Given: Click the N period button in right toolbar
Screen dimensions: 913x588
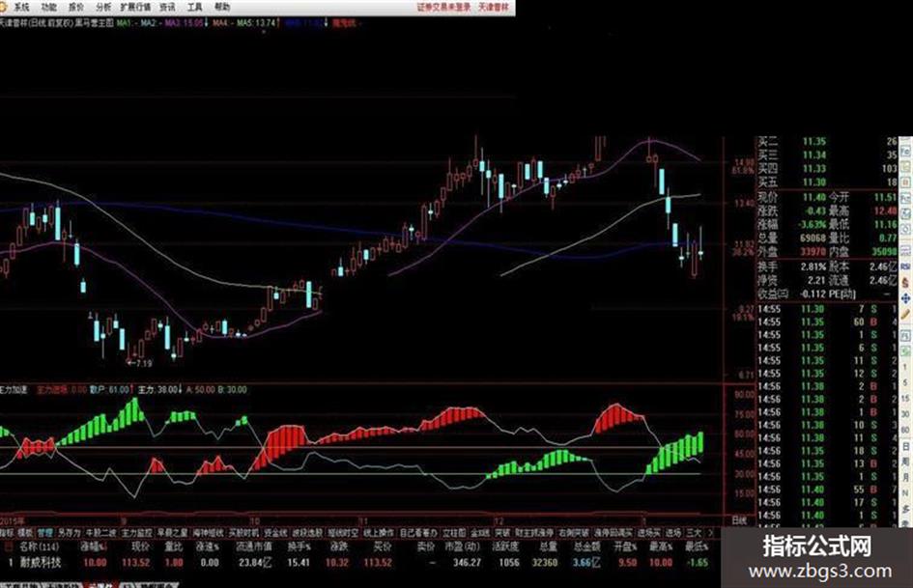Looking at the screenshot, I should tap(905, 492).
